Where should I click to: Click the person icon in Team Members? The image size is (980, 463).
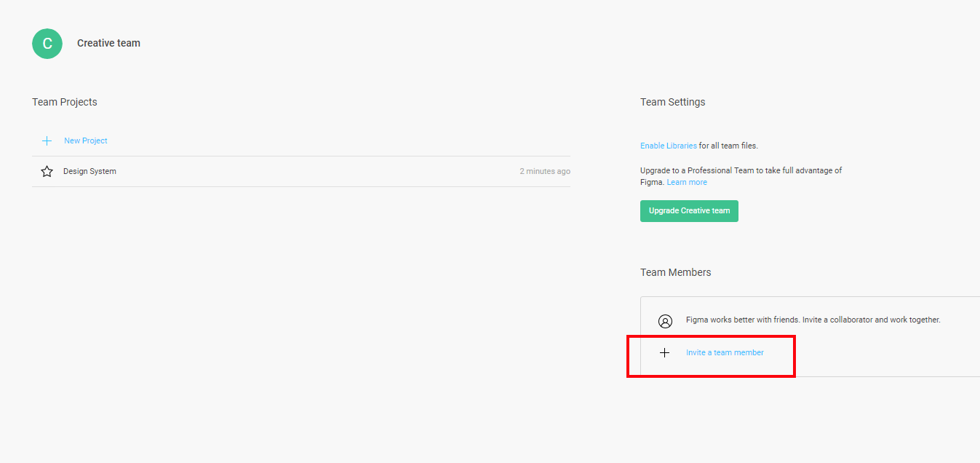click(665, 321)
